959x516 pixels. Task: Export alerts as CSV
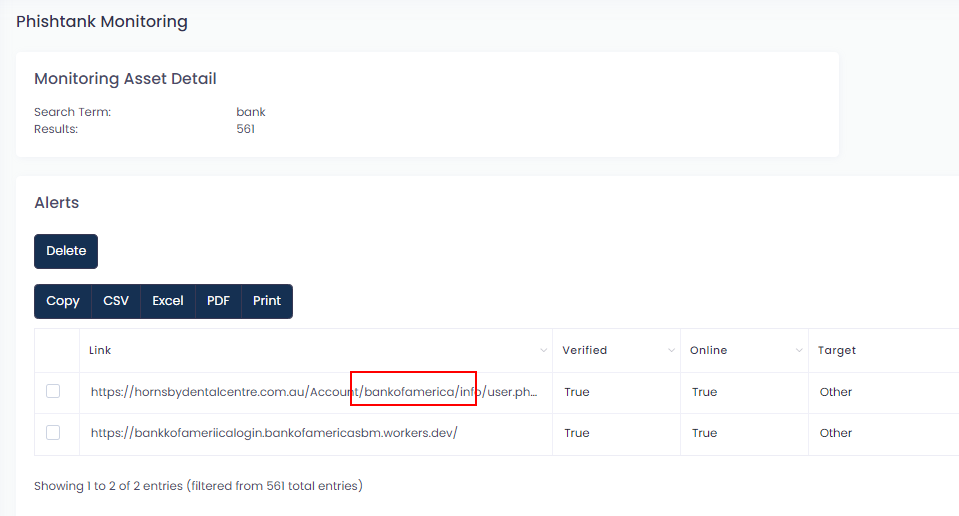coord(116,301)
